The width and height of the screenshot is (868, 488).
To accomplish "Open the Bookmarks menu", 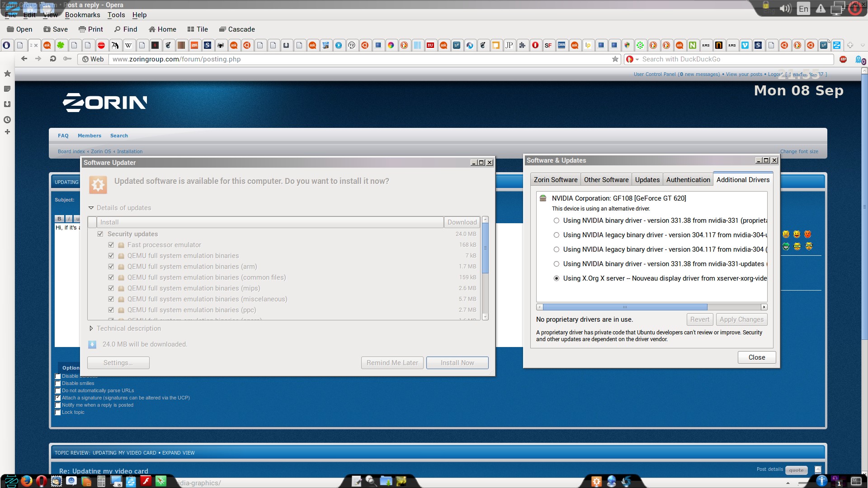I will click(83, 15).
